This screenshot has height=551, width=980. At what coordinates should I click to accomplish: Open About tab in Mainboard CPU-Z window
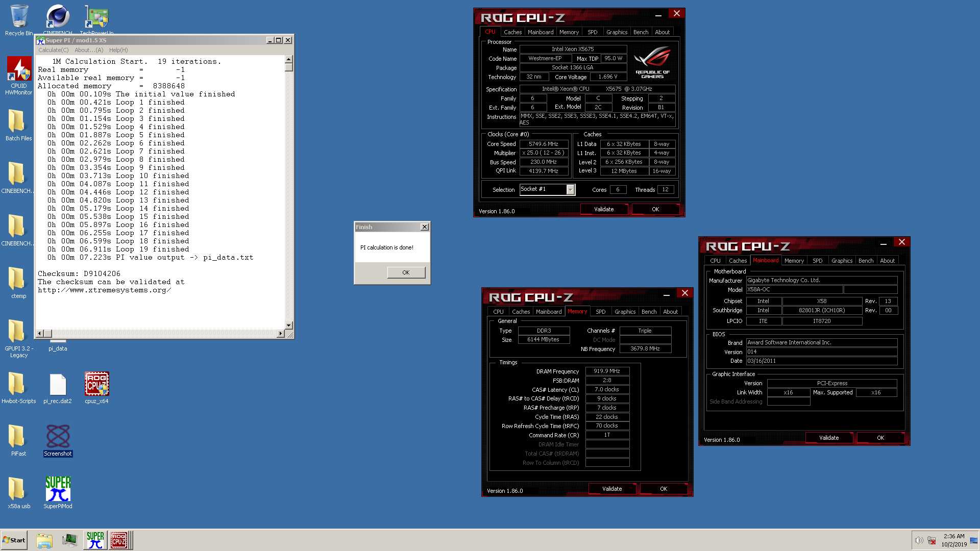click(887, 261)
